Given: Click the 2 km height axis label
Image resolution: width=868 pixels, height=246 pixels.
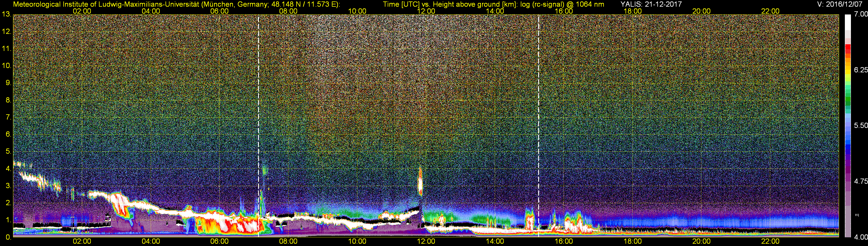Looking at the screenshot, I should [x=8, y=203].
